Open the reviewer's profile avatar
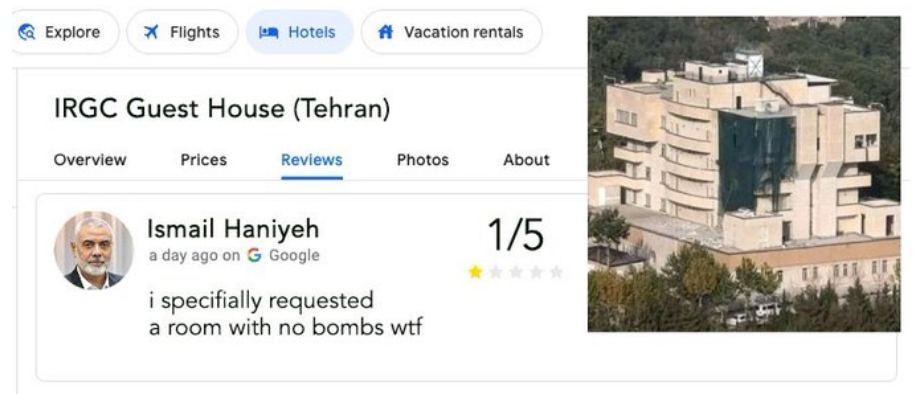922x401 pixels. pyautogui.click(x=94, y=250)
